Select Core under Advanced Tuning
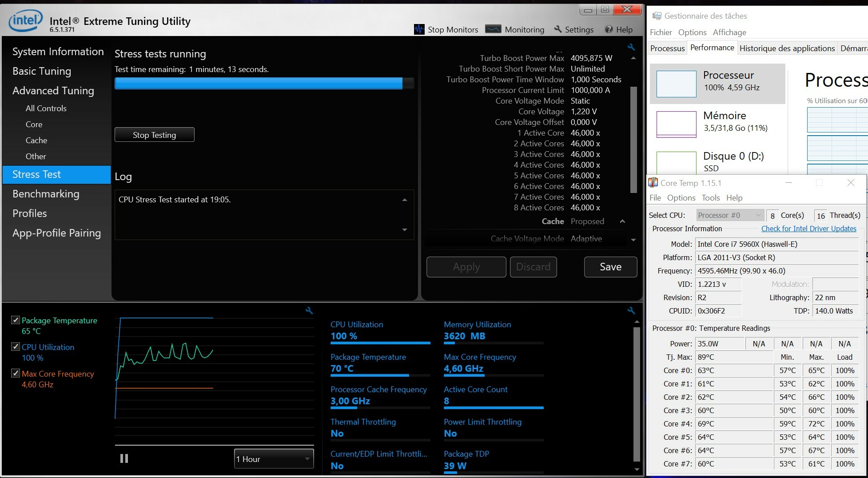Viewport: 868px width, 478px height. tap(34, 125)
